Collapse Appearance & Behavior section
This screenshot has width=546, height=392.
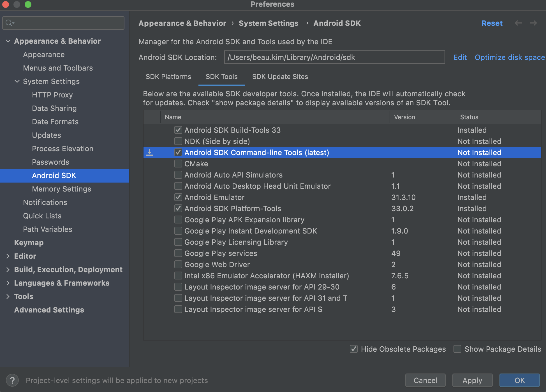point(8,41)
